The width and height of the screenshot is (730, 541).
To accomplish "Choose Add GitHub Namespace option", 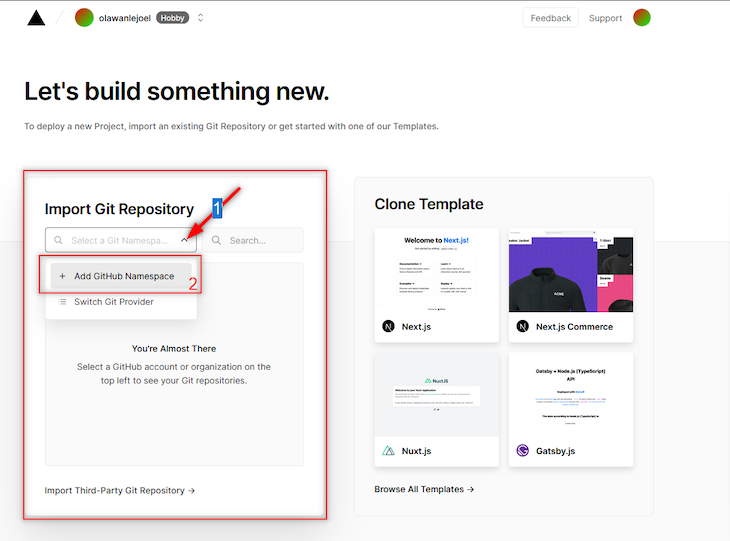I will point(121,276).
